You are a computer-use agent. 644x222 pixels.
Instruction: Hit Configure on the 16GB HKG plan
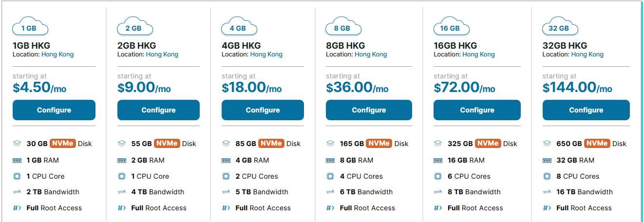point(477,110)
